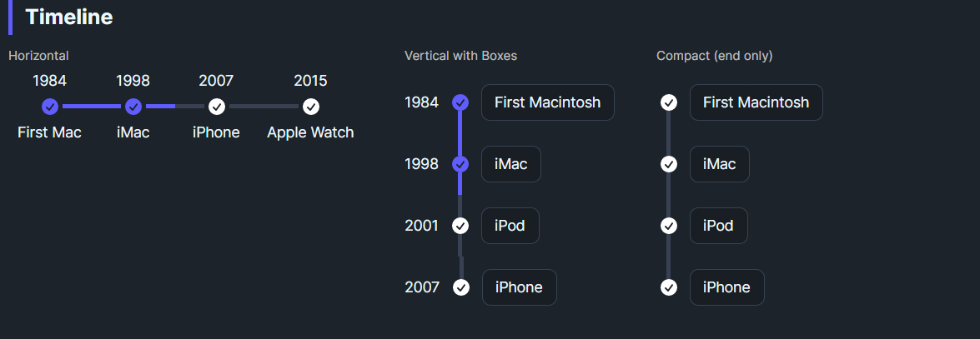
Task: Select the 2007 iPhone vertical timeline checkmark
Action: click(461, 287)
